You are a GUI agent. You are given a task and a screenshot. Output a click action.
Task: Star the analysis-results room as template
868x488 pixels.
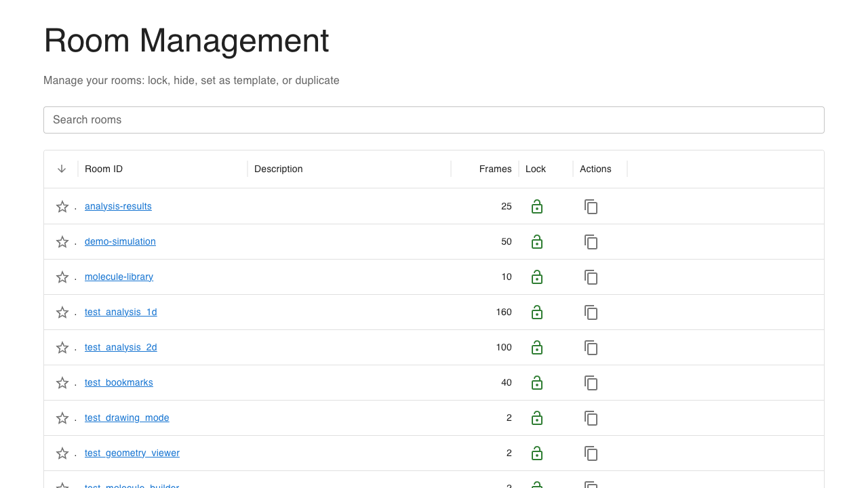[62, 207]
